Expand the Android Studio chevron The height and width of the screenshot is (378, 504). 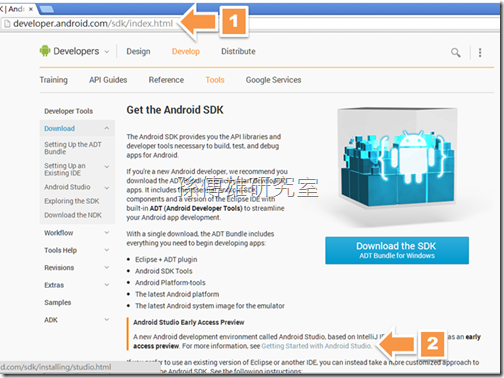[x=107, y=188]
